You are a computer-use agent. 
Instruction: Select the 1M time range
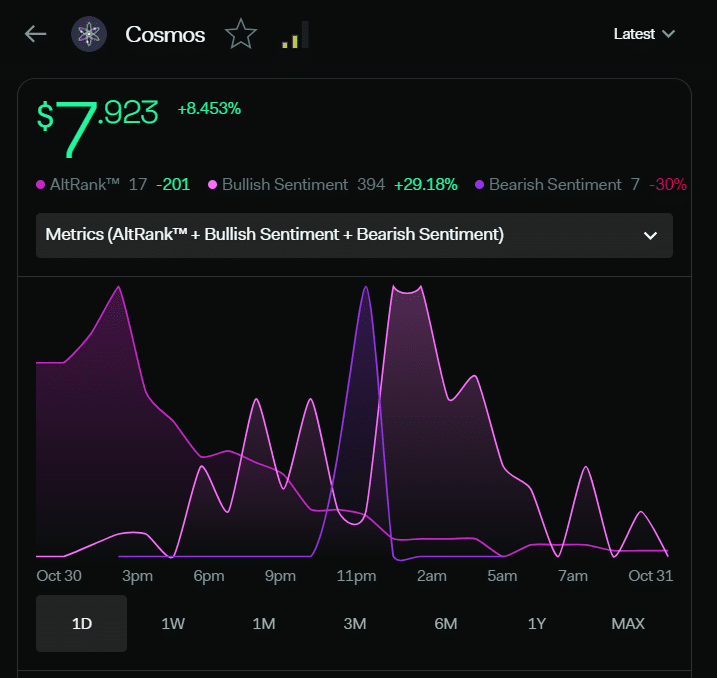(264, 623)
